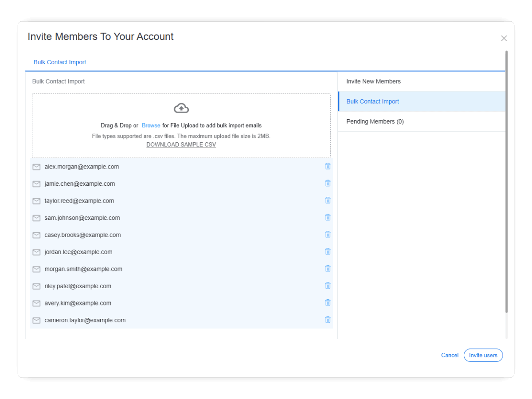
Task: Click the avery.kim@example.com email text
Action: pos(78,303)
